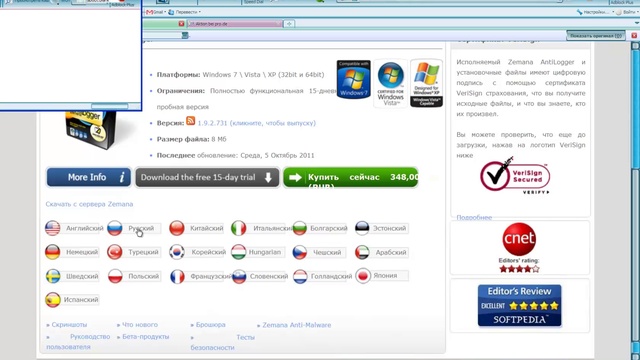Image resolution: width=640 pixels, height=360 pixels.
Task: Click Download the free 15-day trial
Action: tap(207, 178)
